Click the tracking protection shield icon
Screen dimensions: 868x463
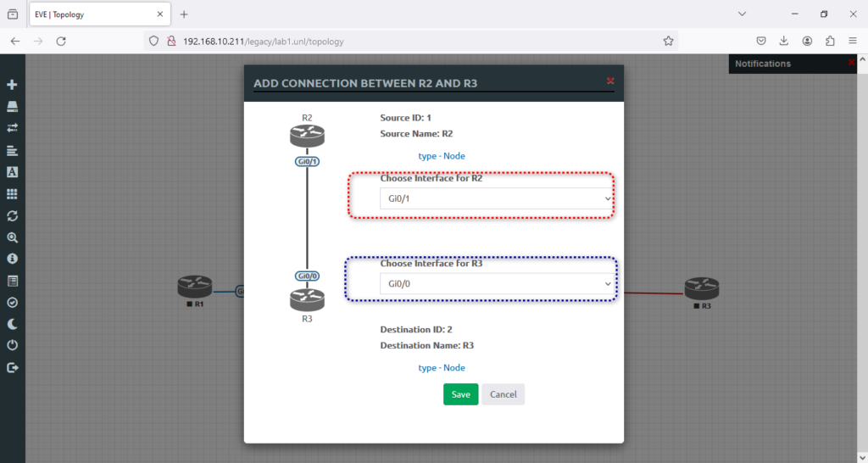click(x=154, y=41)
